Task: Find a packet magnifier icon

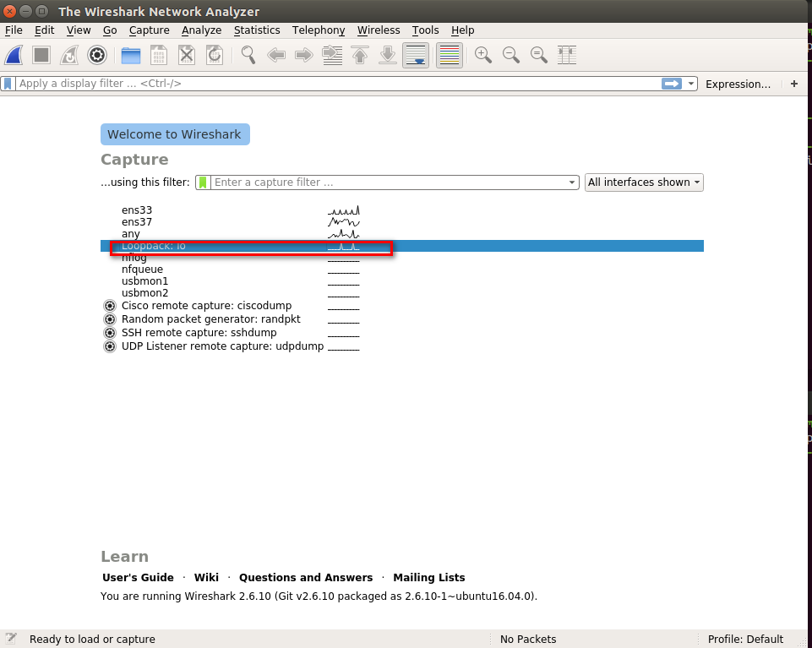Action: 248,55
